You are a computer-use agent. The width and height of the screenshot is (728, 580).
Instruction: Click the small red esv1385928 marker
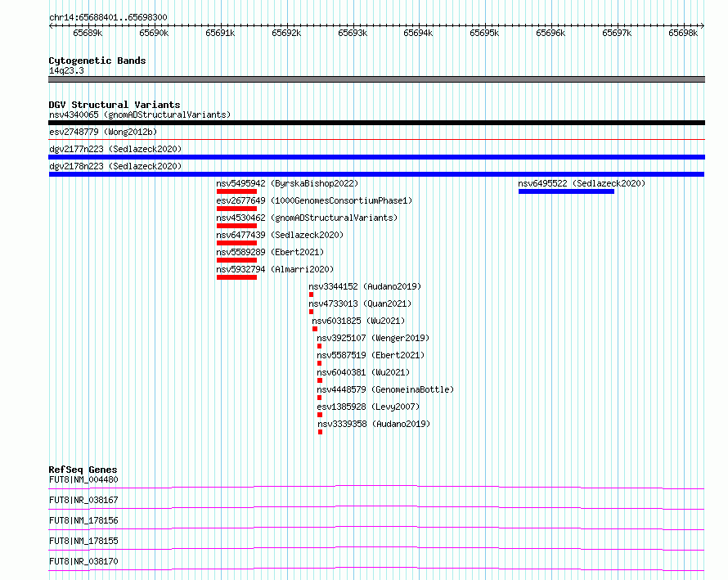click(320, 415)
